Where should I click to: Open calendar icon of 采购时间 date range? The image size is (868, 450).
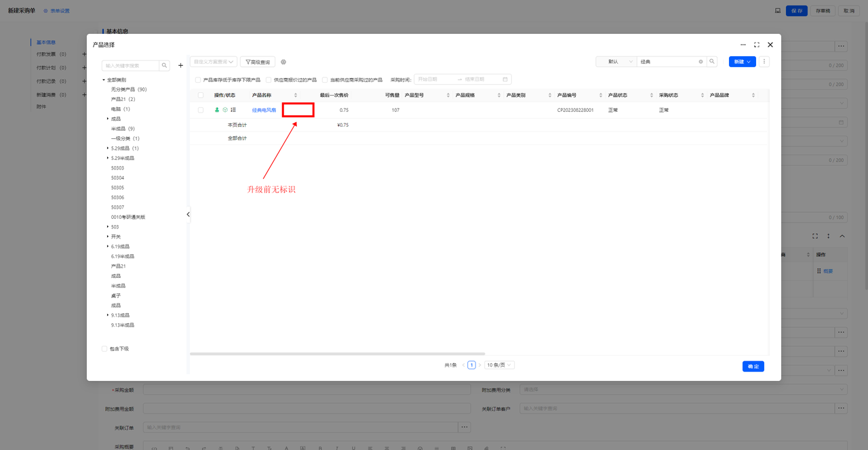[505, 79]
